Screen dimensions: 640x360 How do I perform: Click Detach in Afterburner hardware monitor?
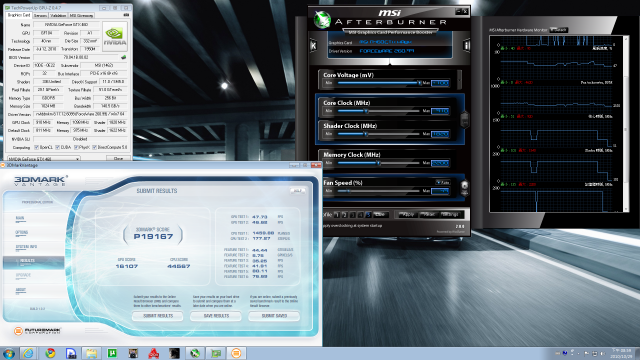[559, 30]
